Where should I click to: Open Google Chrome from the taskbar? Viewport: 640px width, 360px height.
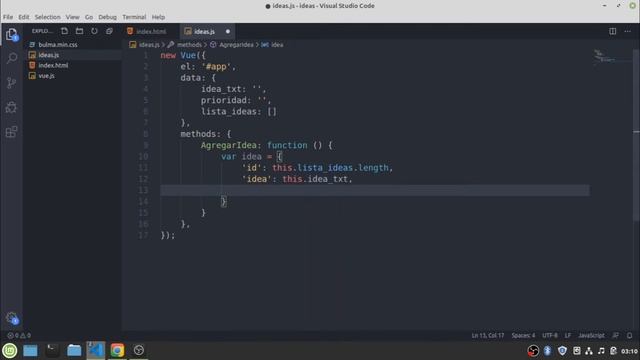[117, 351]
